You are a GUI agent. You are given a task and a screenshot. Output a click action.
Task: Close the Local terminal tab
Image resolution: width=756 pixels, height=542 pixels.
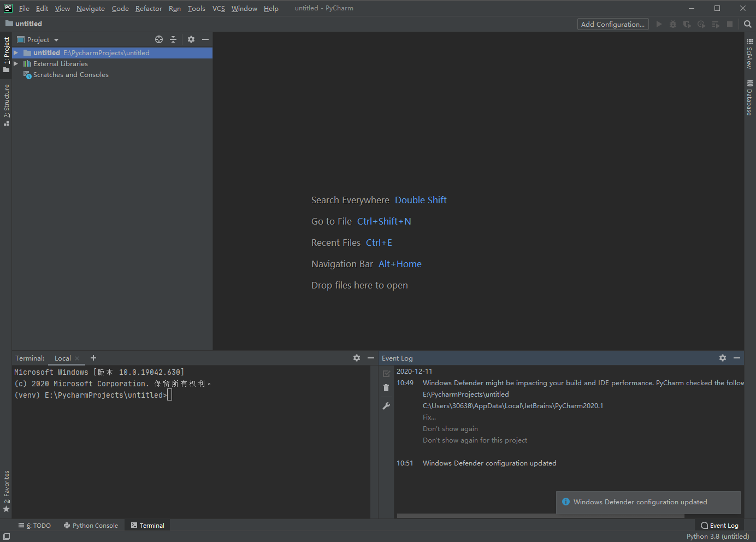tap(77, 358)
